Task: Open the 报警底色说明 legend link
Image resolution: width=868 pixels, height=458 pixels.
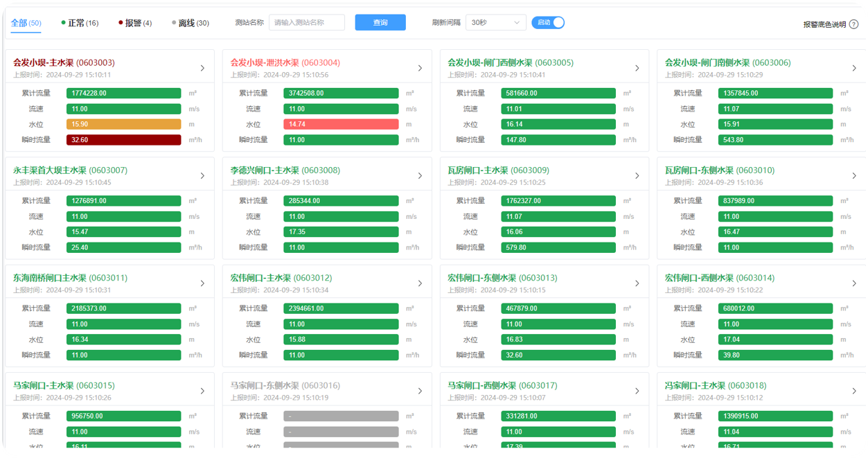Action: [824, 23]
